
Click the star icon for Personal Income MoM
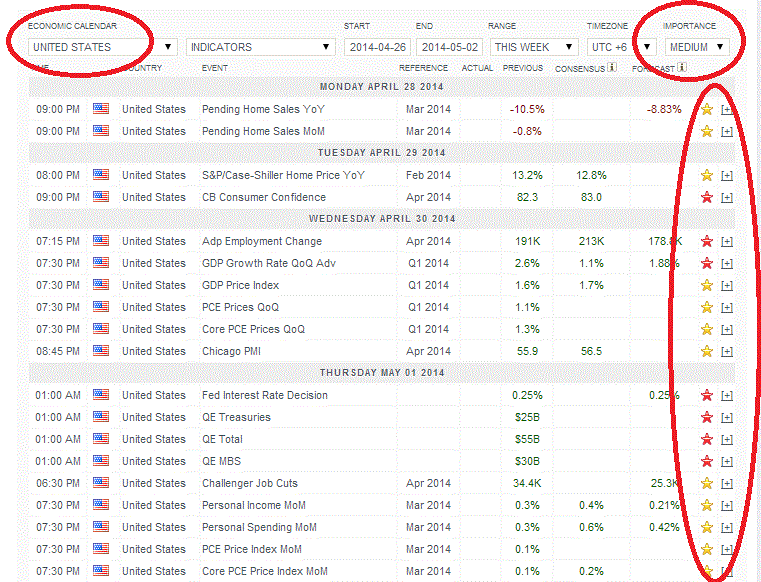pos(707,505)
